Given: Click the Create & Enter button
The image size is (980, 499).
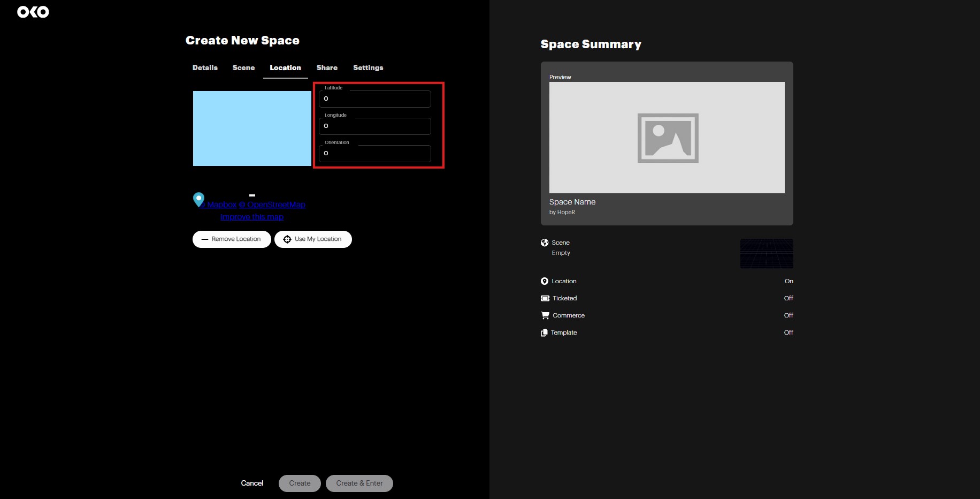Looking at the screenshot, I should click(359, 483).
